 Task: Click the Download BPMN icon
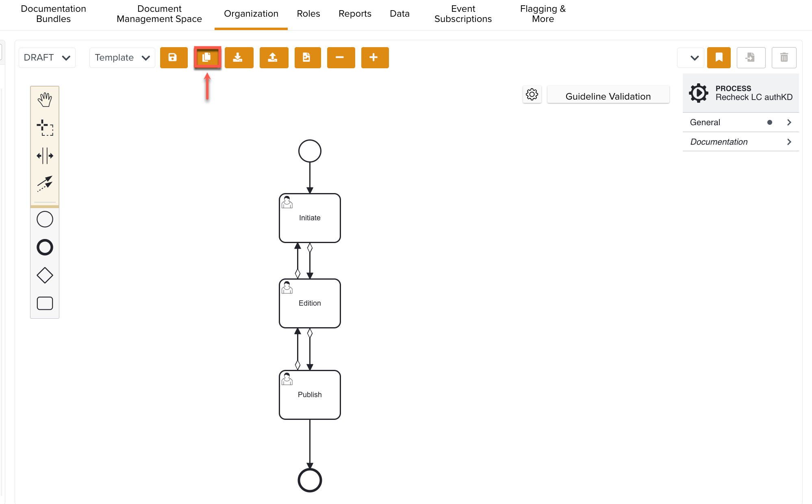point(239,58)
